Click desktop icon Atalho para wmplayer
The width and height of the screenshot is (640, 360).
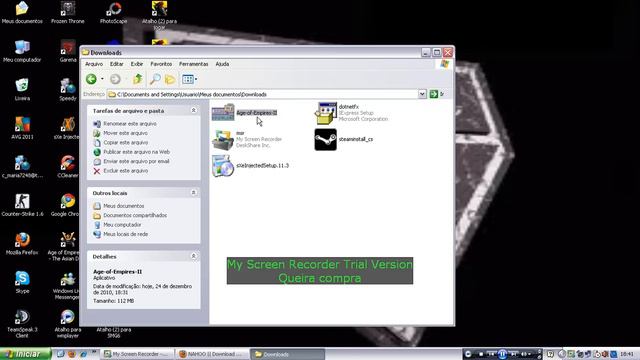68,324
